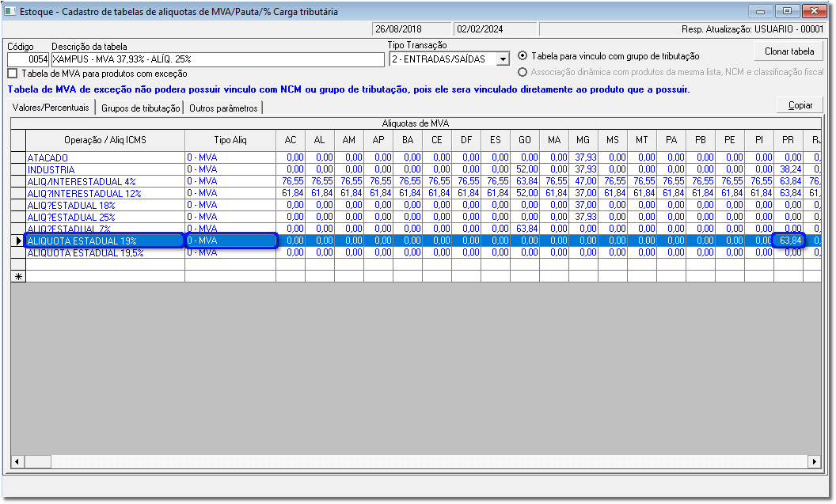Click the GO column header
The width and height of the screenshot is (836, 504).
[x=525, y=140]
